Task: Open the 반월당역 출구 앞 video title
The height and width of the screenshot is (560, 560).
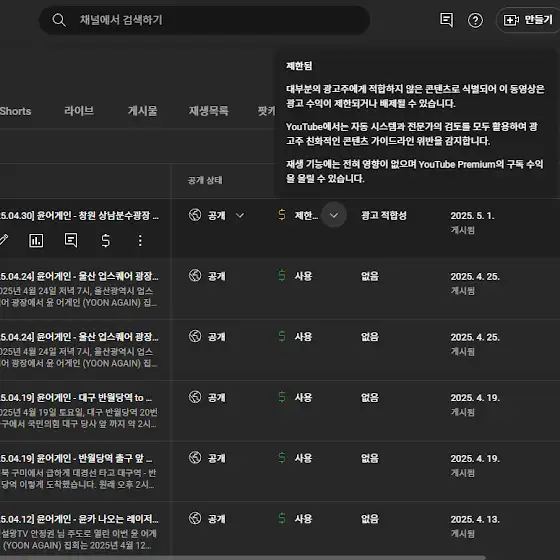Action: click(x=76, y=458)
